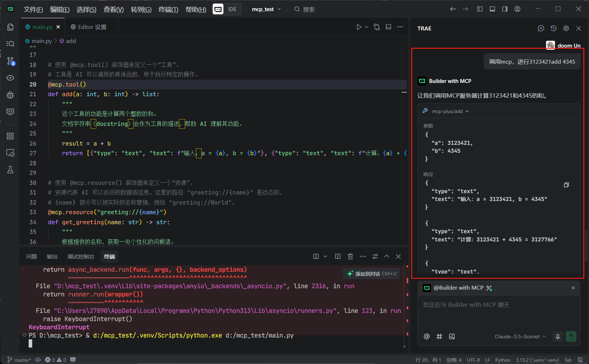The image size is (589, 364).
Task: Collapse the mcp-plus/add tool call section
Action: 467,111
